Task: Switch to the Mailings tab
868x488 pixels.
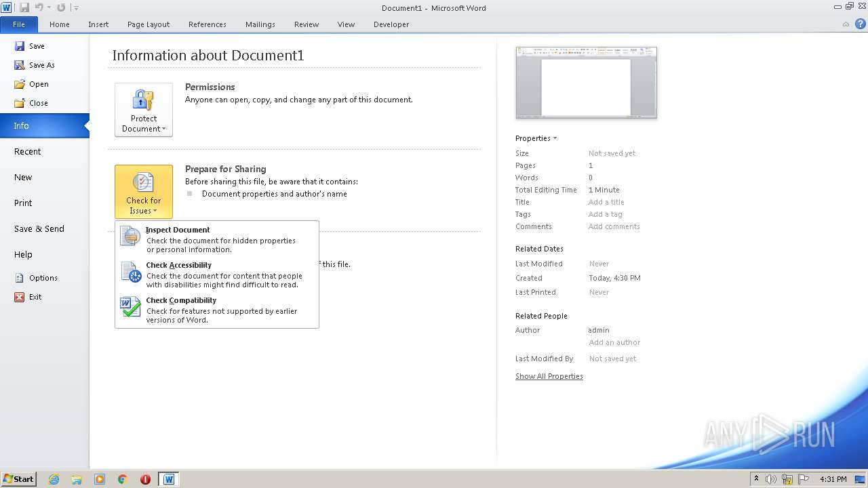Action: coord(260,24)
